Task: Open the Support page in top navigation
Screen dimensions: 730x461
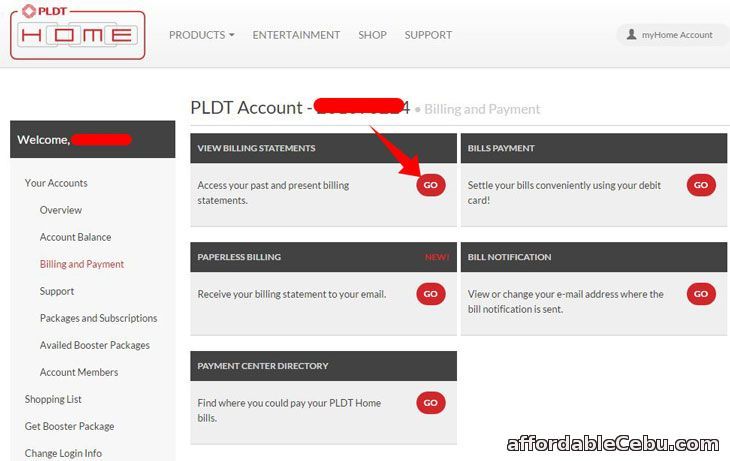Action: point(428,35)
